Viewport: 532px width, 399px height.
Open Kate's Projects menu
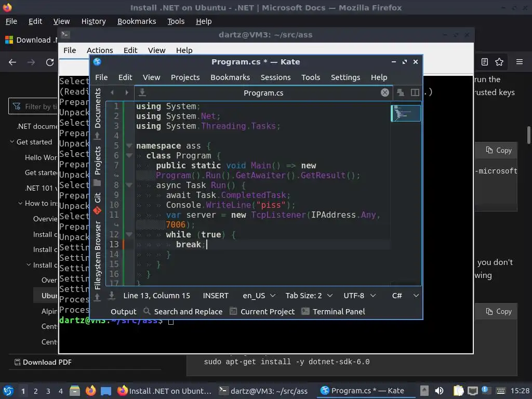[185, 77]
